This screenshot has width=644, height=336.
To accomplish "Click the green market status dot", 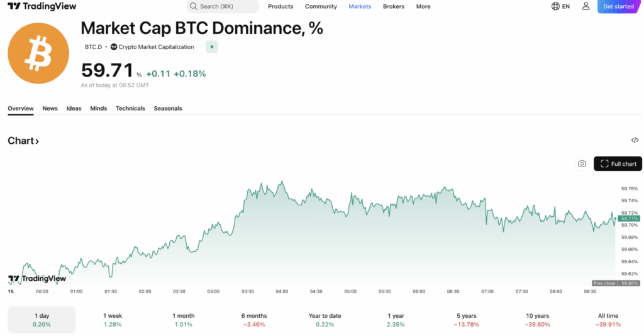I will [x=211, y=46].
